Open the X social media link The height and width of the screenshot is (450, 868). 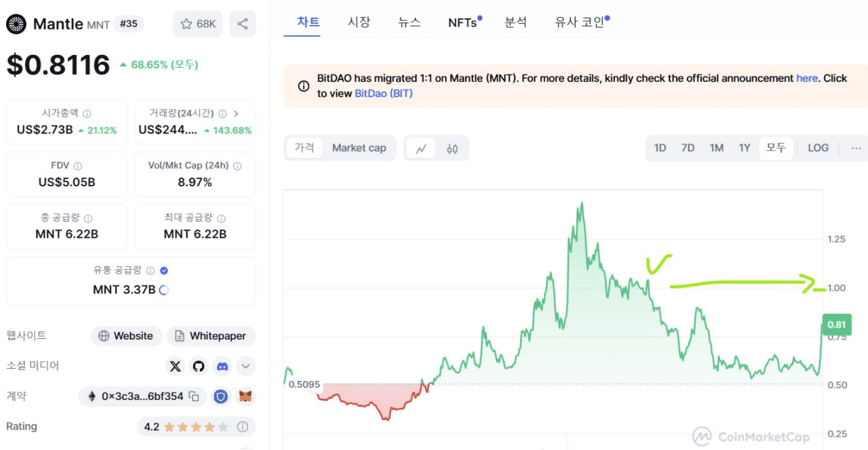tap(176, 366)
